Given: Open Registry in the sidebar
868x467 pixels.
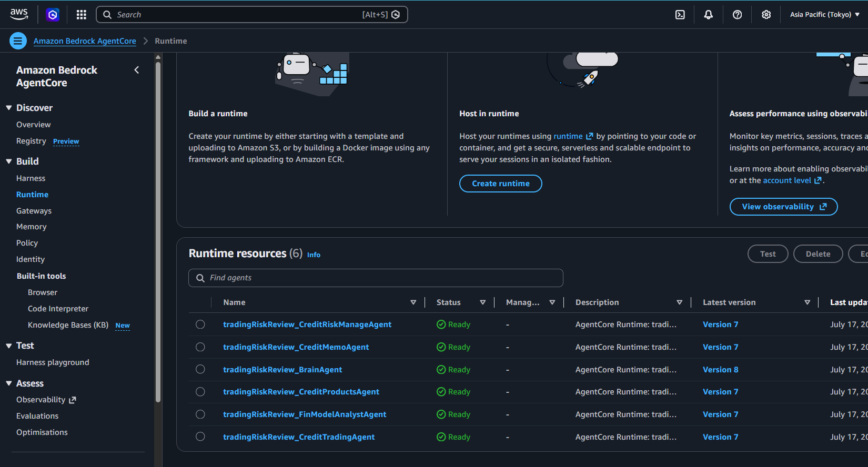Looking at the screenshot, I should (x=31, y=141).
